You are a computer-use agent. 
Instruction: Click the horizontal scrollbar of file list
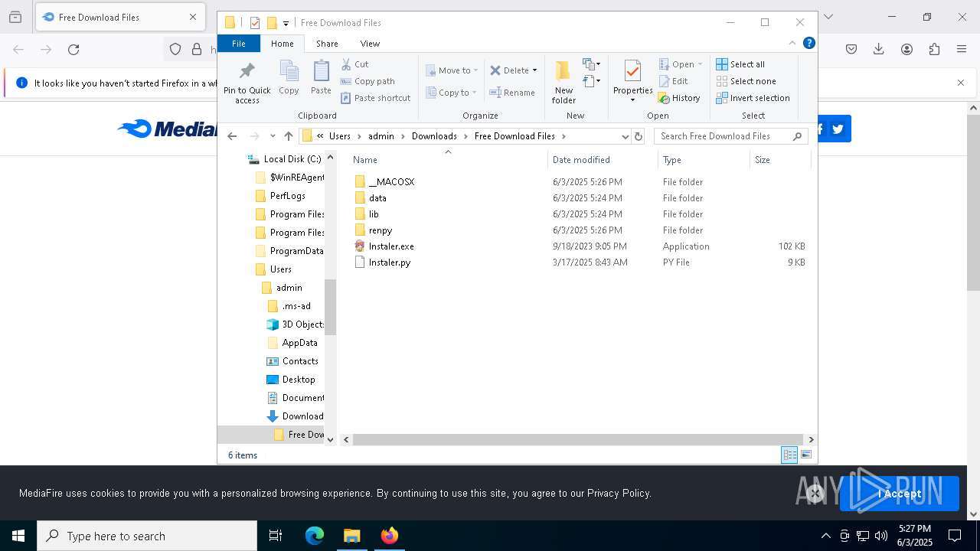[x=578, y=439]
